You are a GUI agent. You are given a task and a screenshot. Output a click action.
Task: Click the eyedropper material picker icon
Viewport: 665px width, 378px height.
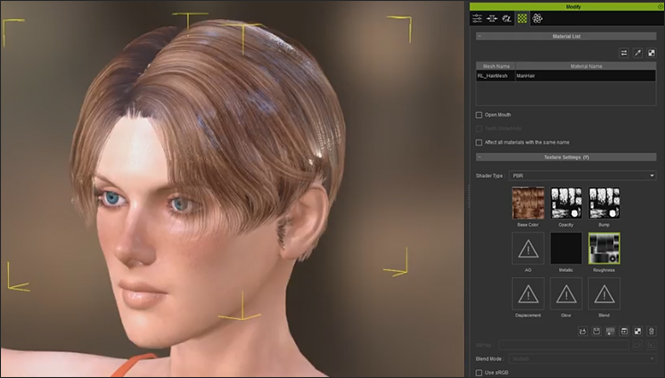click(637, 53)
